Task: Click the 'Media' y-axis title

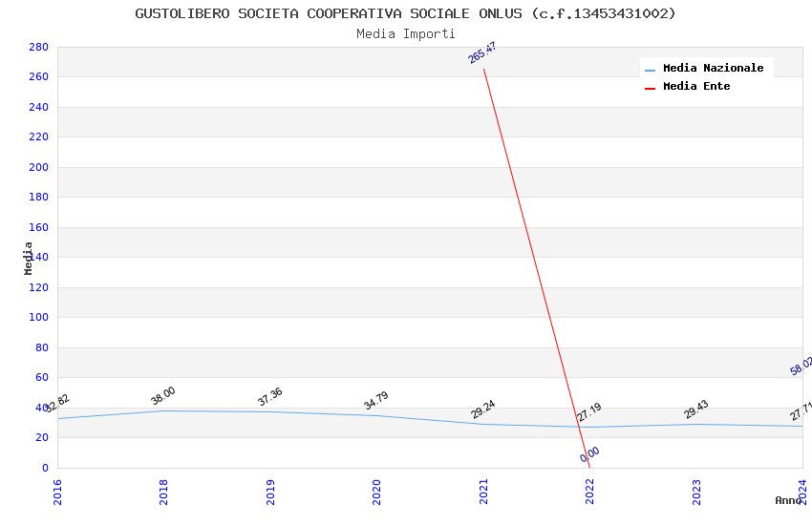Action: (x=28, y=258)
